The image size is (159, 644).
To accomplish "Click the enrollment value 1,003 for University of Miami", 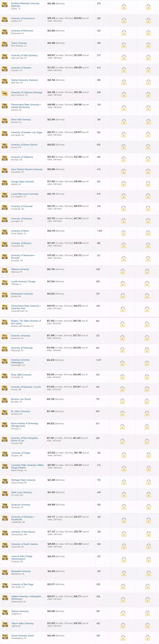I will pyautogui.click(x=100, y=231).
